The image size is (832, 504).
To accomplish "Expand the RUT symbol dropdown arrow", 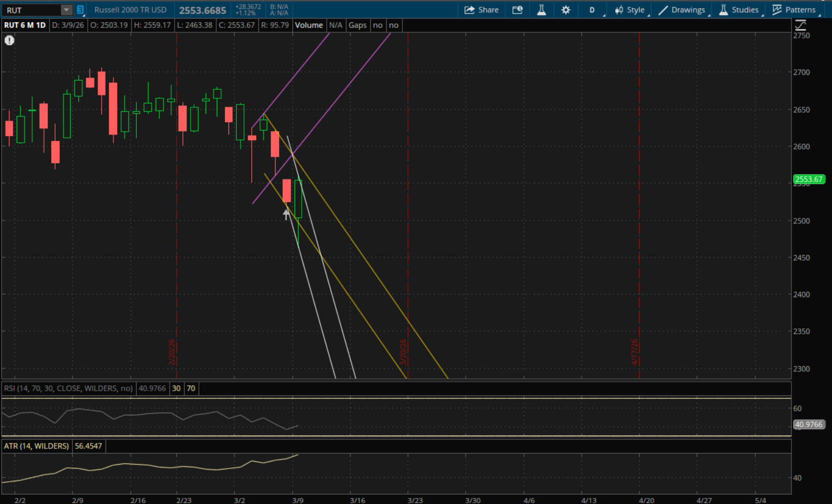I will (x=66, y=10).
